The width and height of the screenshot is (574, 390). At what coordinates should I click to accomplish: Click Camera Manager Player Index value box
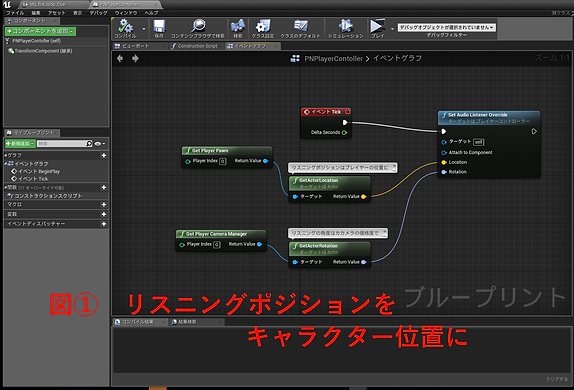pos(217,245)
